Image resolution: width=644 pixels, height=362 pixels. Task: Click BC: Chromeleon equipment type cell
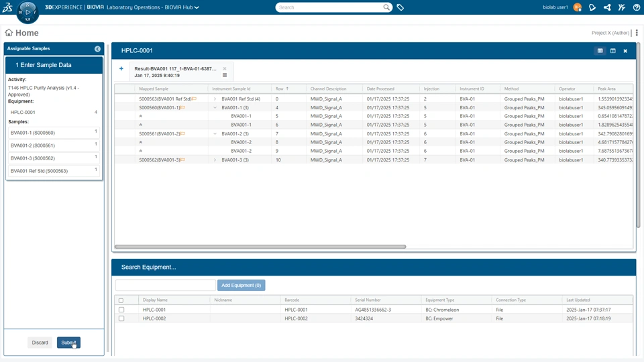click(x=442, y=310)
